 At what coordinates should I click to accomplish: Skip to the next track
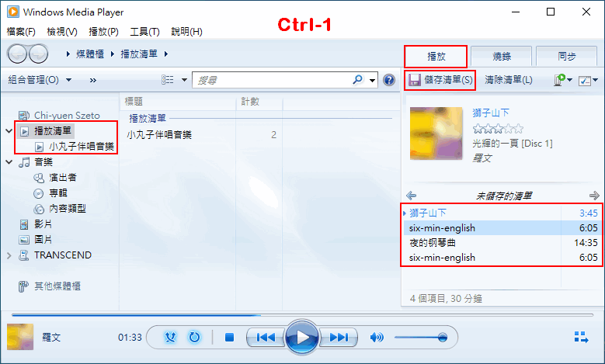tap(339, 338)
